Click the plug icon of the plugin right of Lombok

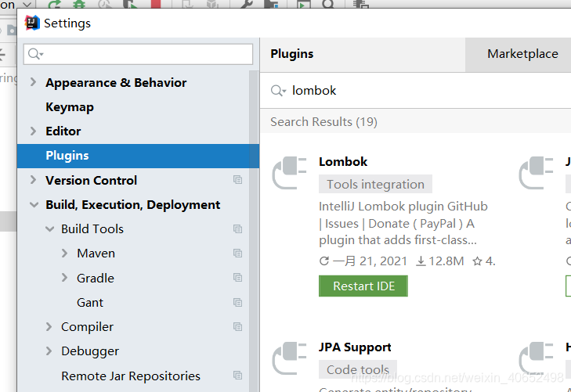pos(536,173)
